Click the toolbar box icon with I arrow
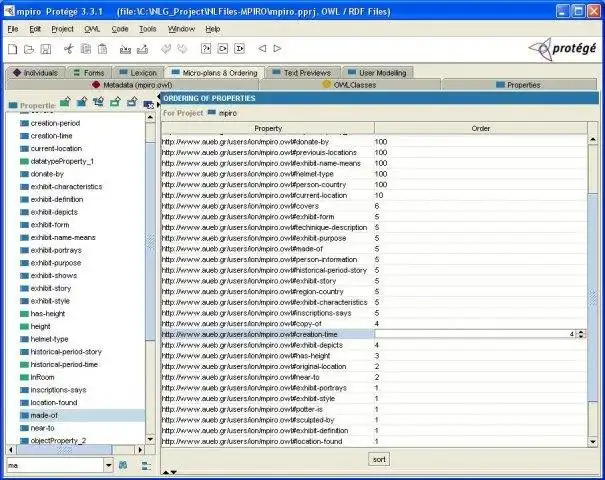 pos(240,49)
